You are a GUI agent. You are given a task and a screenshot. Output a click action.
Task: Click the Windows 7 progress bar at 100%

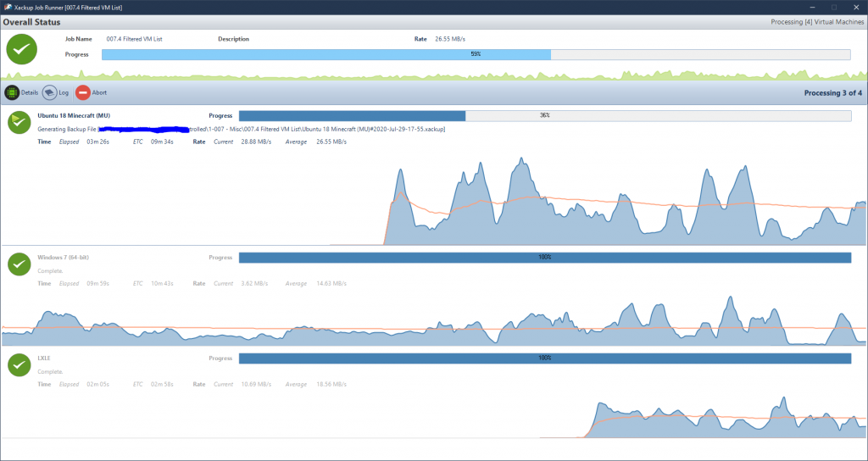(545, 258)
